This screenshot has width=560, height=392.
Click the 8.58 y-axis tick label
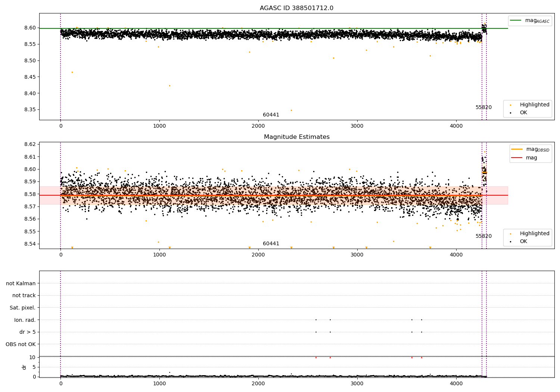point(29,195)
